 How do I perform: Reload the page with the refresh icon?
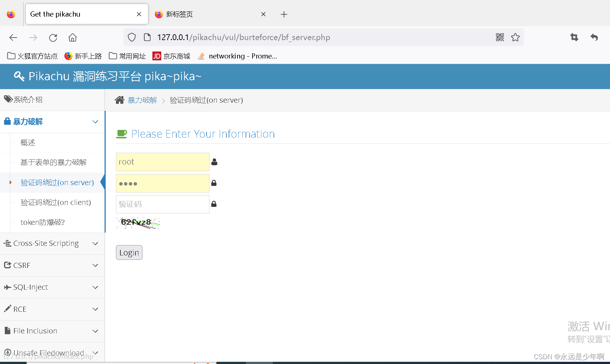[x=53, y=38]
